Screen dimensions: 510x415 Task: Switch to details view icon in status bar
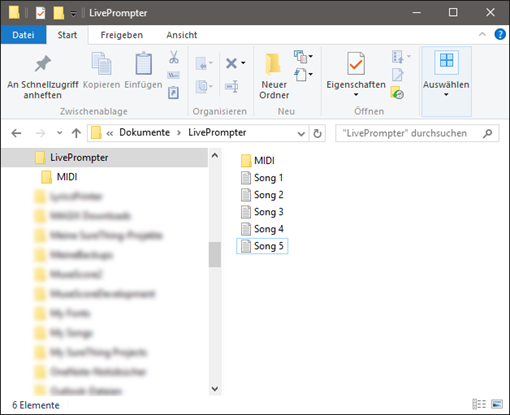[479, 404]
